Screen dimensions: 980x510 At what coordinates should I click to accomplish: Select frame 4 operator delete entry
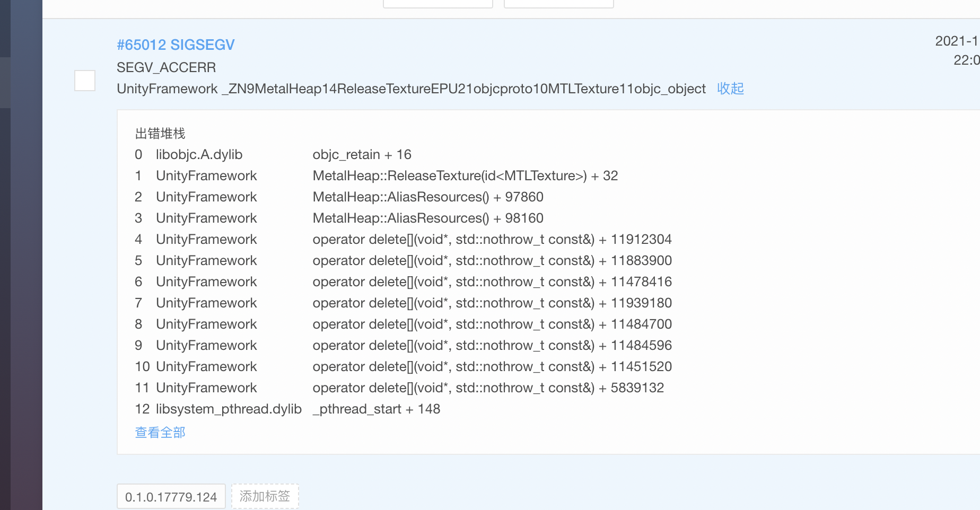click(x=492, y=239)
